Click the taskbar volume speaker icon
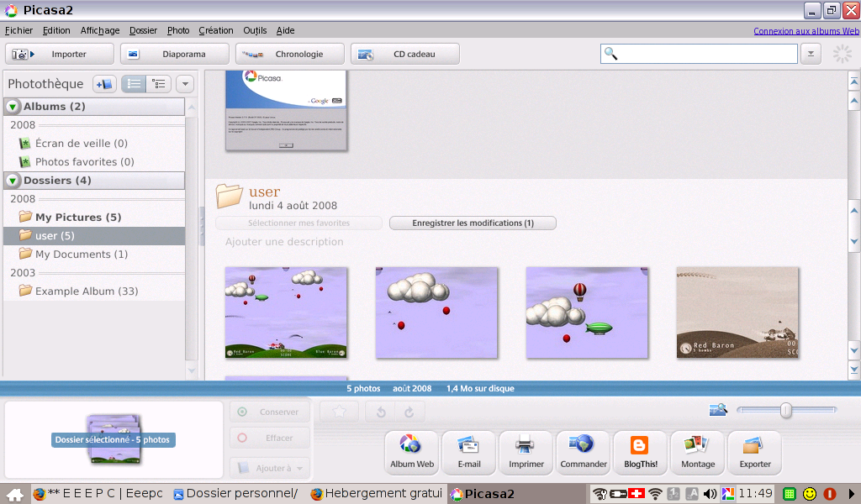The image size is (861, 504). pos(710,494)
